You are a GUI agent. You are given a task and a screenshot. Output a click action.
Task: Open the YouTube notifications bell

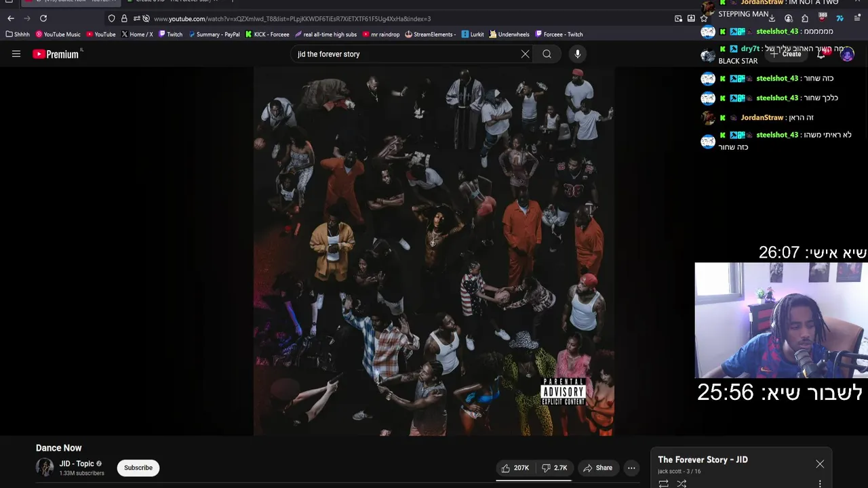point(822,54)
